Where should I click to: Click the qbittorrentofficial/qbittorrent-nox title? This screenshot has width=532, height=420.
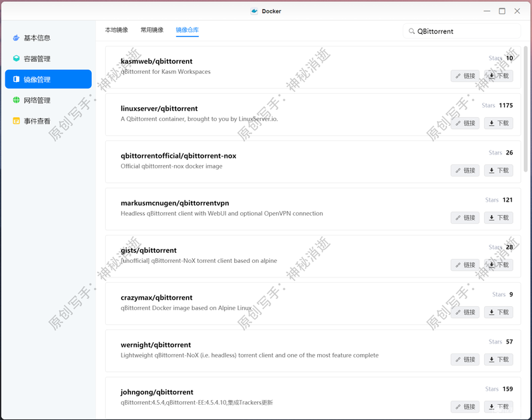click(178, 156)
